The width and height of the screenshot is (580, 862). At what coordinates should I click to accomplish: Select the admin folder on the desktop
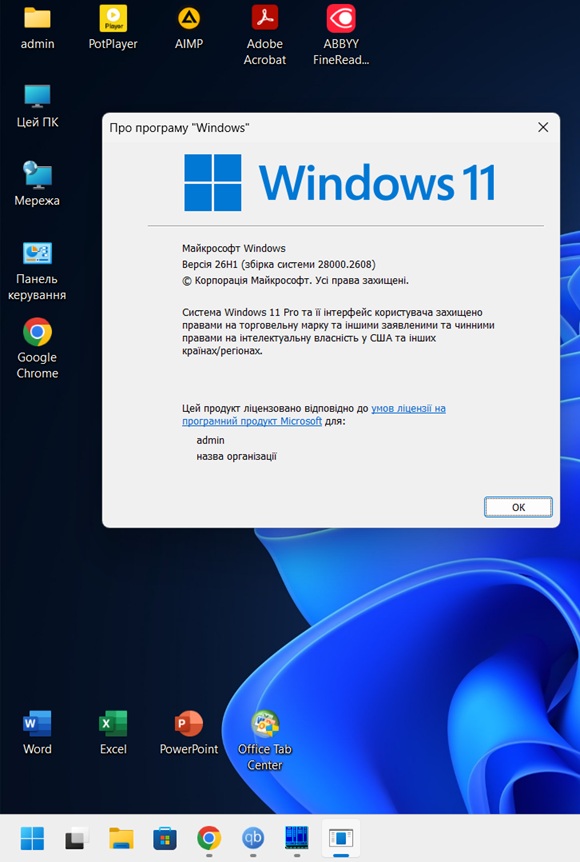click(x=37, y=28)
